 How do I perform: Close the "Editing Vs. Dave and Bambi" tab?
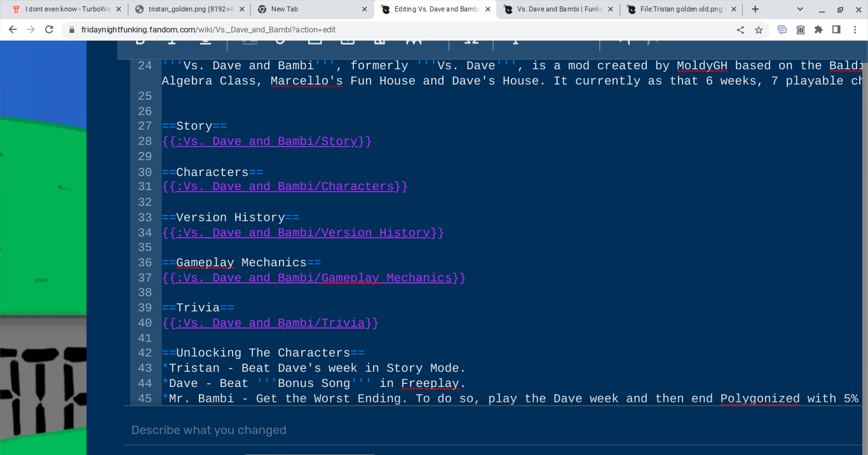488,10
